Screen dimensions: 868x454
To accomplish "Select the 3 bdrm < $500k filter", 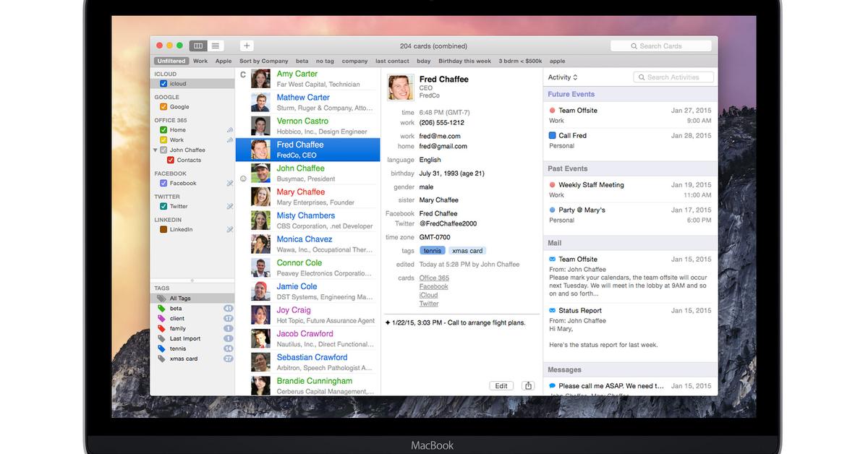I will point(520,61).
